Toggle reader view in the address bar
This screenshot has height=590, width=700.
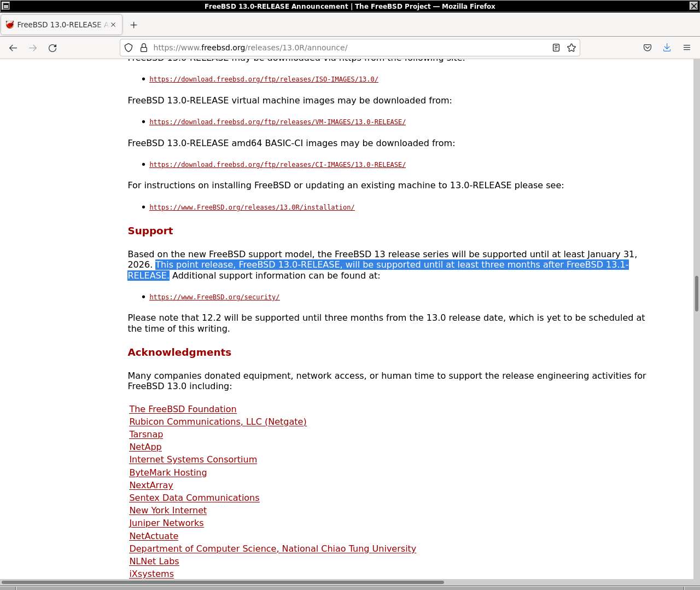pos(556,48)
